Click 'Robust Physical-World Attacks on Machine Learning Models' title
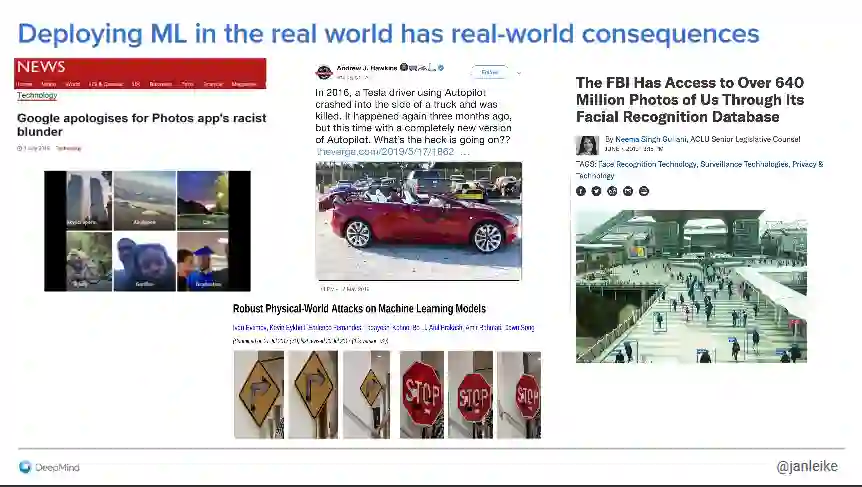Screen dimensions: 862x487 359,308
